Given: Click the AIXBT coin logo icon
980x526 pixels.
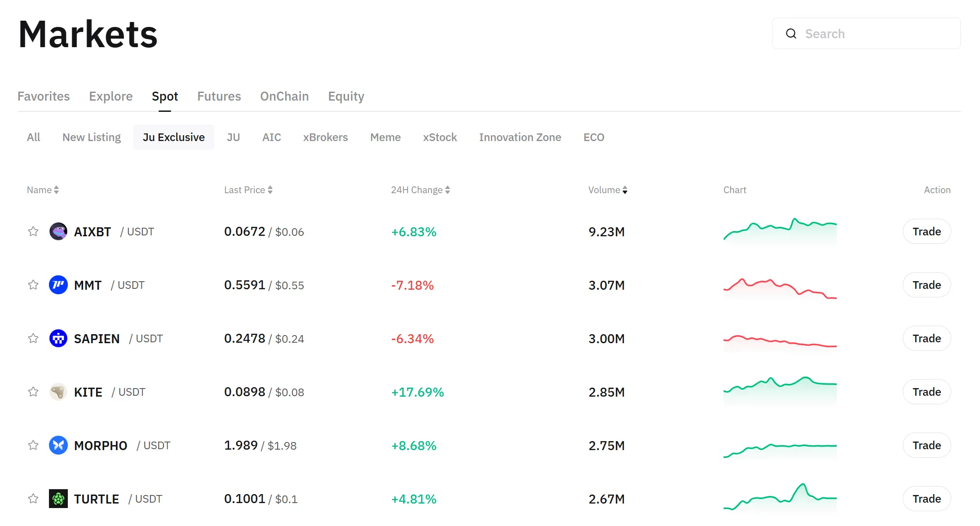Looking at the screenshot, I should [58, 231].
